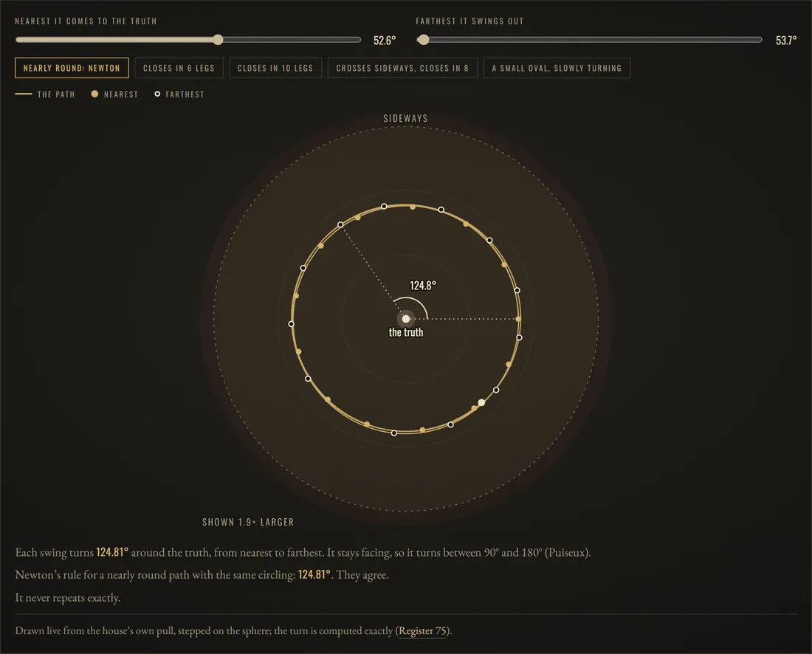Image resolution: width=812 pixels, height=654 pixels.
Task: Pick the Closes in 10 Legs preset
Action: (275, 68)
